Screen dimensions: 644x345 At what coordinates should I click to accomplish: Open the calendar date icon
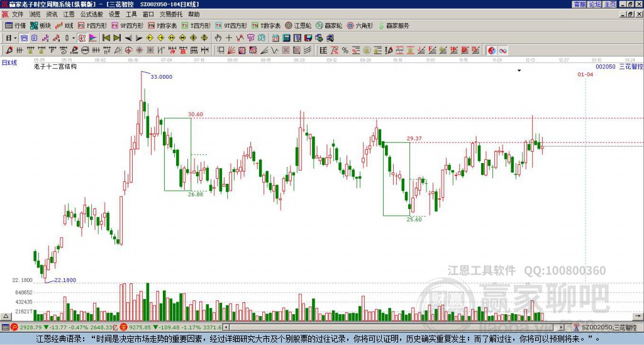(x=275, y=38)
